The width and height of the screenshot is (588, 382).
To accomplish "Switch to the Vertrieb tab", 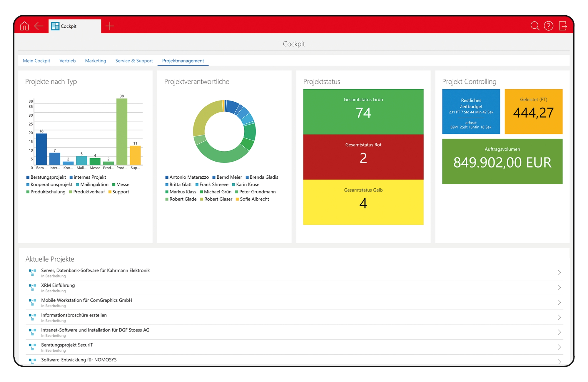I will [x=67, y=61].
